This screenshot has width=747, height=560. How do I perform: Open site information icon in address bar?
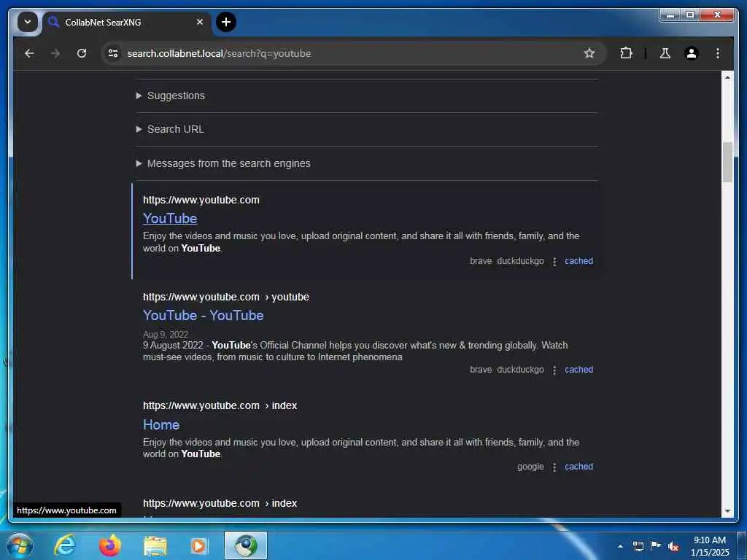113,53
